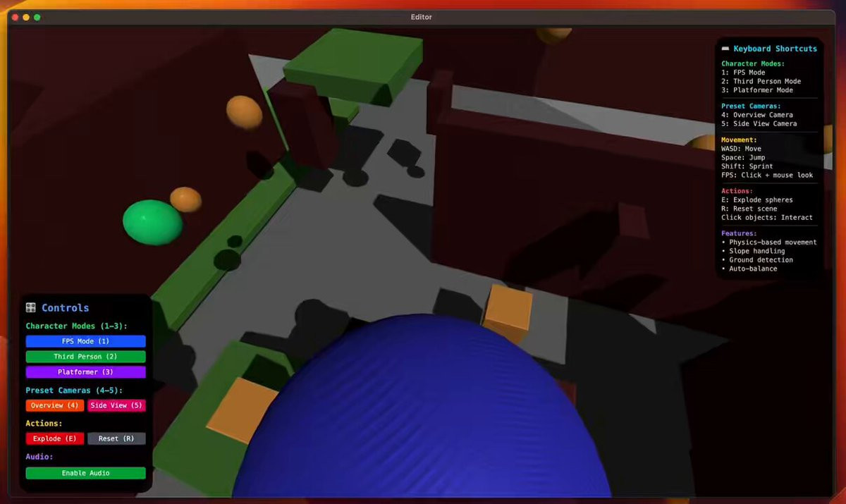
Task: Click the 'Actions:' label in the Controls panel
Action: point(44,424)
